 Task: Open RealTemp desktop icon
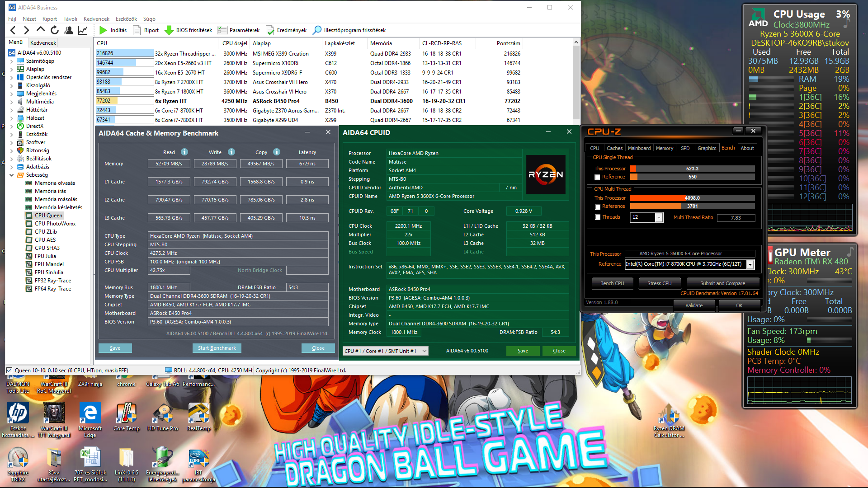199,417
